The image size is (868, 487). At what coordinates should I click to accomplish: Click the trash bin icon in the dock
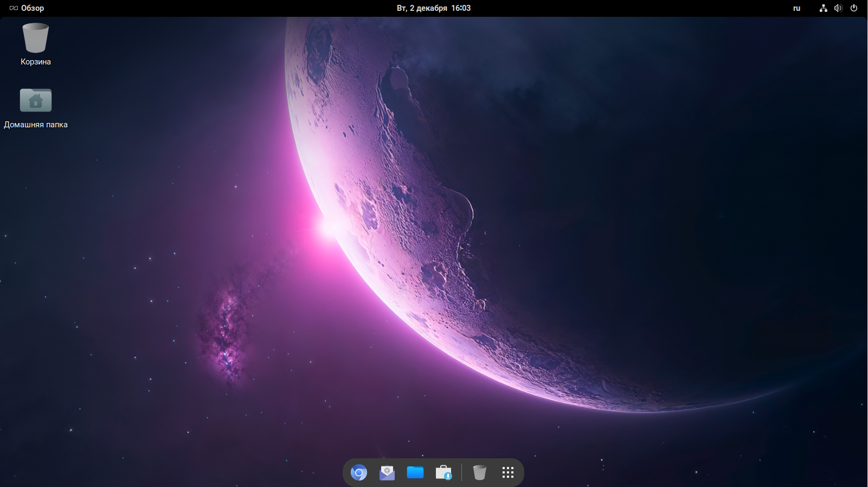pos(479,472)
